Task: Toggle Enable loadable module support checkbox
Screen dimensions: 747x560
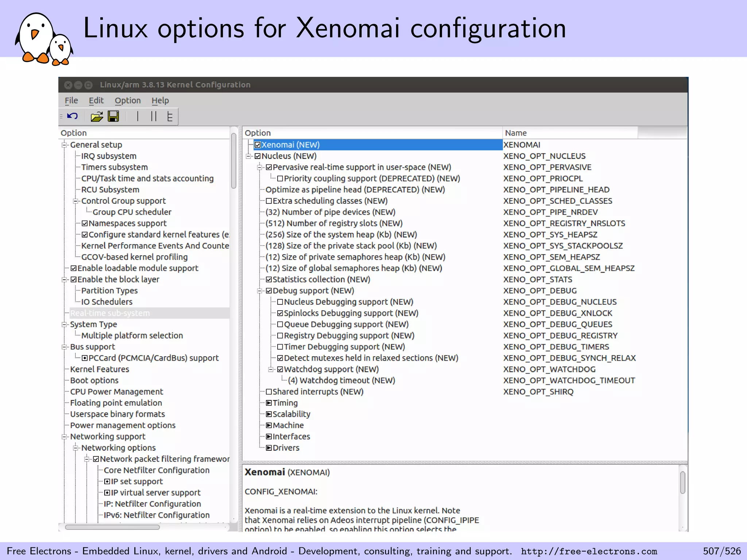Action: (x=74, y=268)
